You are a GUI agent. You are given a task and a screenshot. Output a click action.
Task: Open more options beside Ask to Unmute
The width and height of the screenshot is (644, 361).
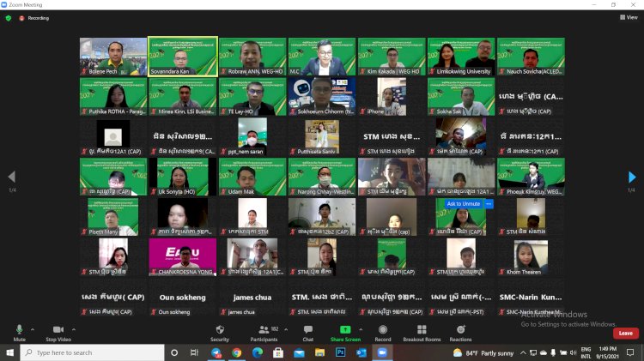(489, 203)
